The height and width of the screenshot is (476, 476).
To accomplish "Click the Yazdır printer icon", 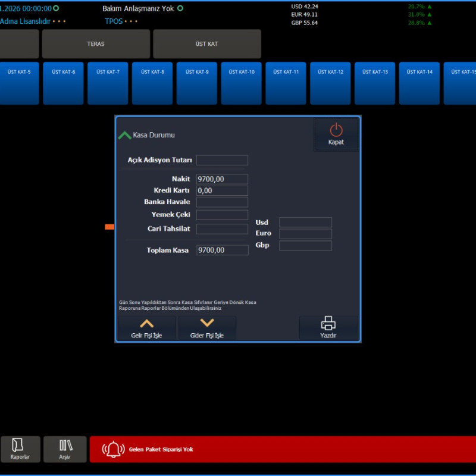I will point(328,323).
